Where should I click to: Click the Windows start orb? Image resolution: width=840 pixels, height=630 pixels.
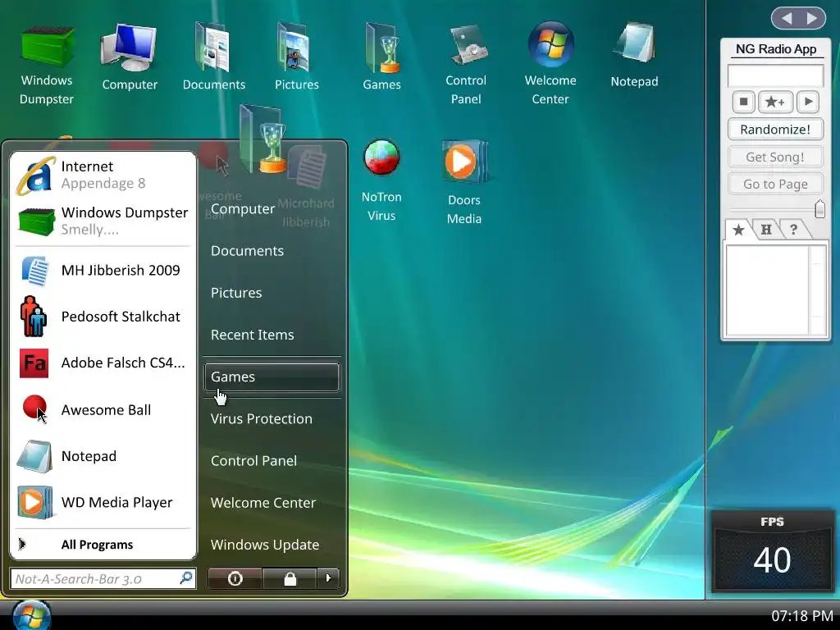click(32, 615)
